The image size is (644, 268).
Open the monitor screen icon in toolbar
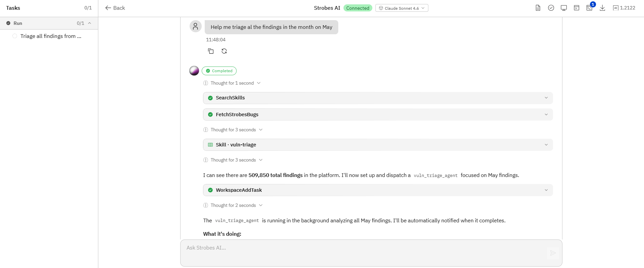point(564,8)
